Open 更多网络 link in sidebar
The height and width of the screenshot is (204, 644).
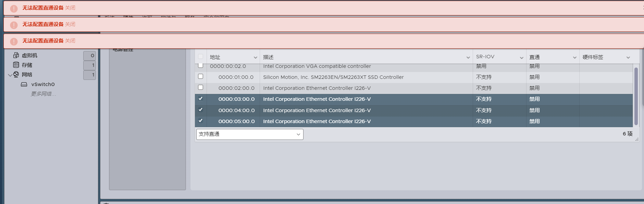click(44, 94)
